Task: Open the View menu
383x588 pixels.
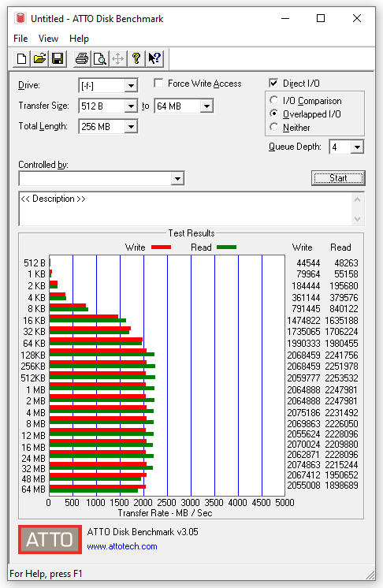Action: 48,39
